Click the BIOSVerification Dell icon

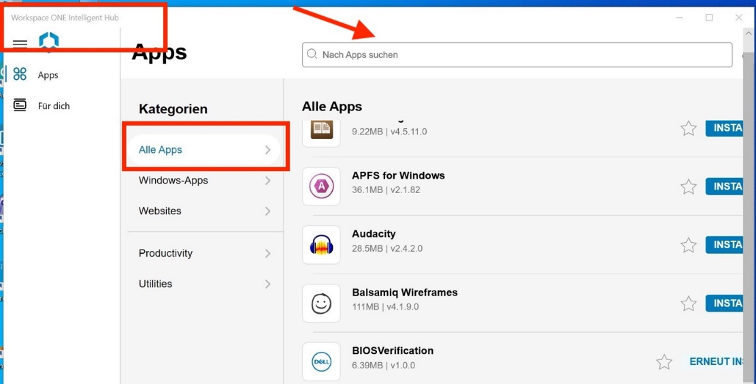322,361
